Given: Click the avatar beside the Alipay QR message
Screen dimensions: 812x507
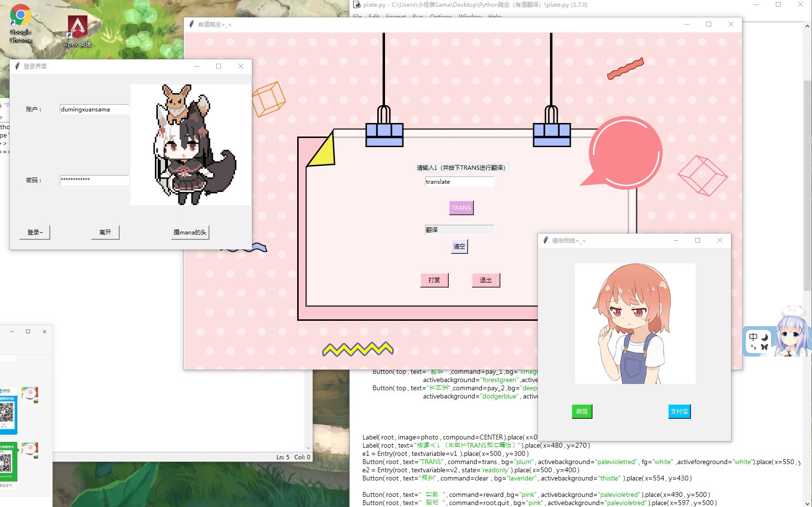Looking at the screenshot, I should [30, 395].
